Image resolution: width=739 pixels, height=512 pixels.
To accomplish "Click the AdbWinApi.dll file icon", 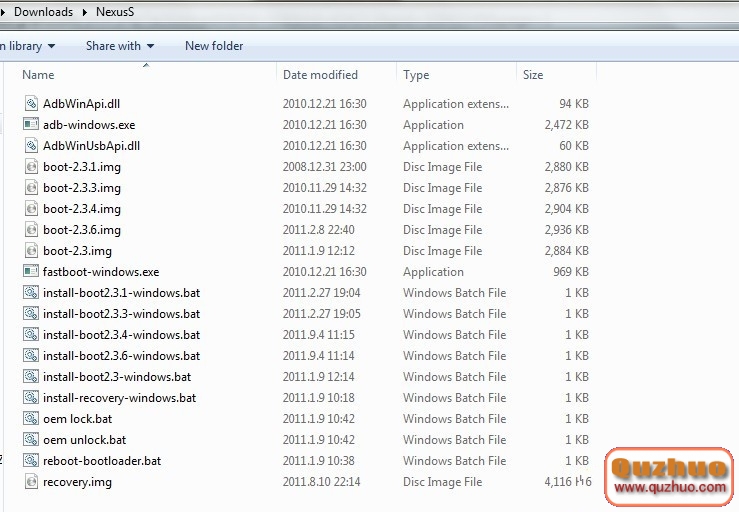I will [x=31, y=104].
